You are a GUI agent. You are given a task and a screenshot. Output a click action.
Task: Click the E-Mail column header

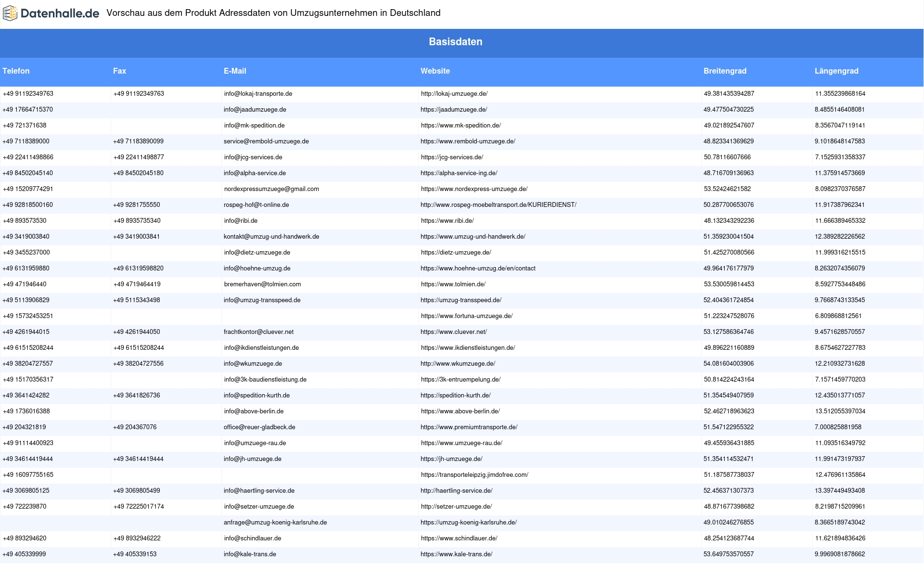tap(235, 71)
